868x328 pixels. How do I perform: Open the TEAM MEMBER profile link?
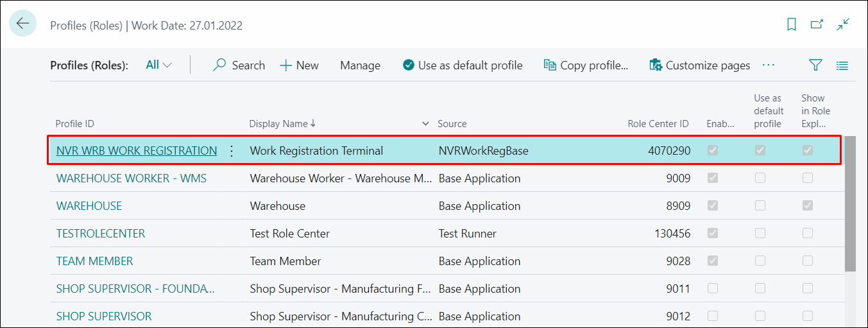point(95,261)
